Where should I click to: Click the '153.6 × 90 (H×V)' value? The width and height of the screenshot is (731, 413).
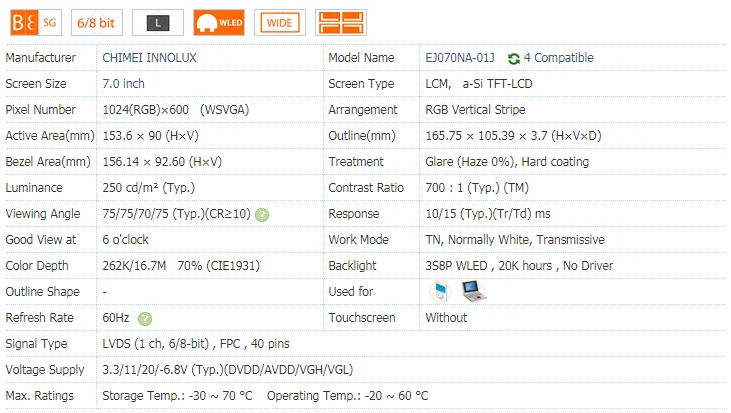coord(151,136)
